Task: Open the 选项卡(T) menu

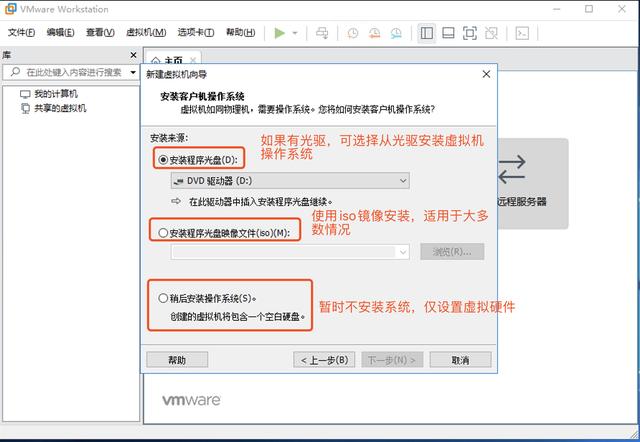Action: [196, 32]
